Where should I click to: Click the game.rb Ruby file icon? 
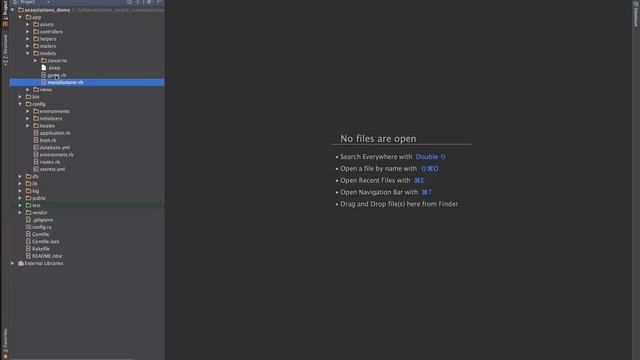click(x=44, y=75)
